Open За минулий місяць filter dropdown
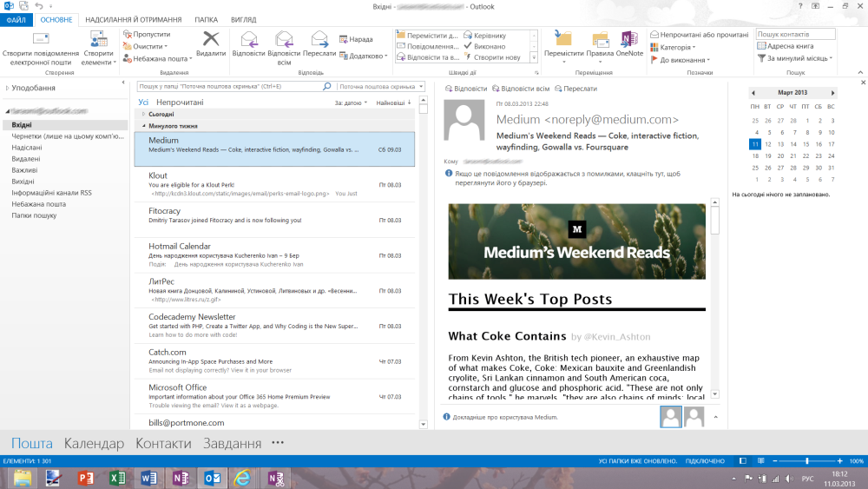This screenshot has width=868, height=489. coord(795,58)
